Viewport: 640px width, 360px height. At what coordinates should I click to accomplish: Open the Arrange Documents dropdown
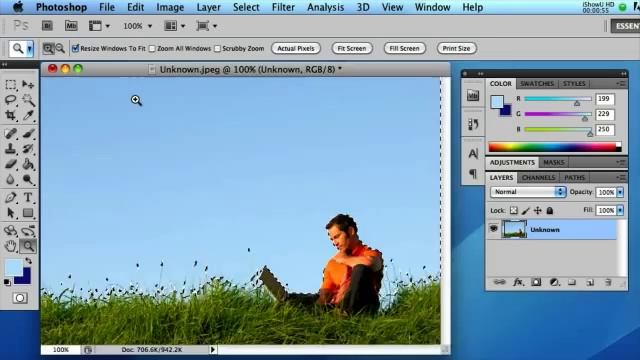coord(174,26)
